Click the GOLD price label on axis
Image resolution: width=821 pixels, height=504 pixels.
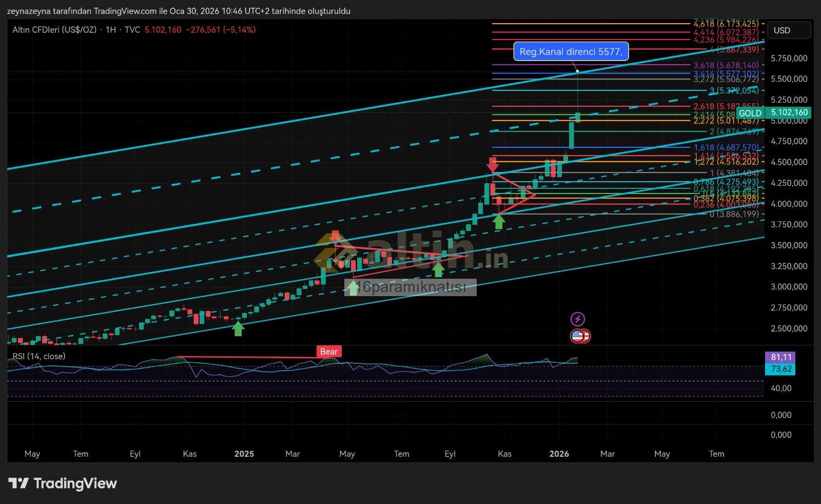(x=750, y=113)
